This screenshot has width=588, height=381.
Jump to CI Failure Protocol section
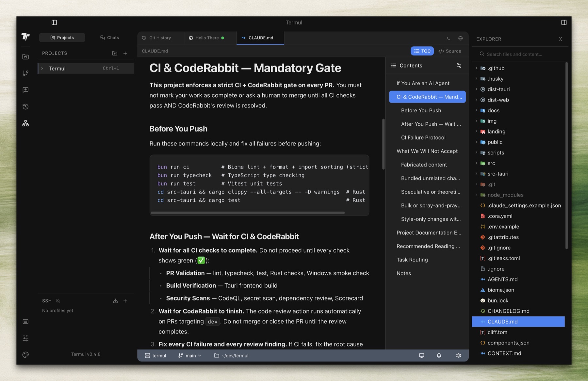[427, 138]
